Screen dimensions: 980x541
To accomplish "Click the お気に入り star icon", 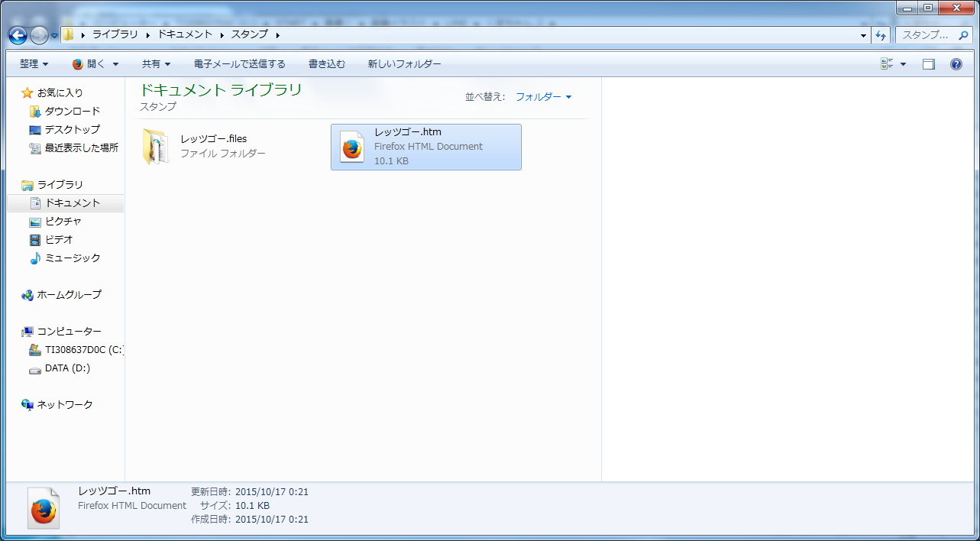I will click(x=27, y=92).
